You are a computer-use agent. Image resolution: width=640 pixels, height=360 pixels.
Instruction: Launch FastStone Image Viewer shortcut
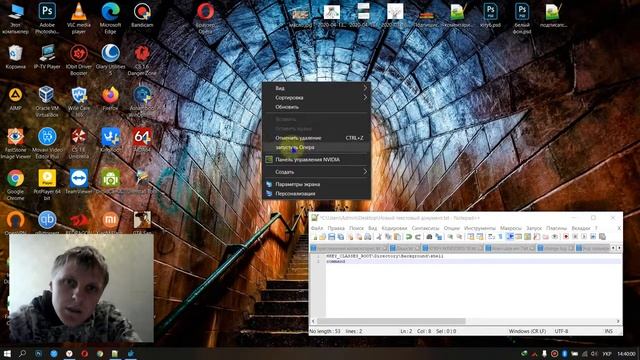click(x=16, y=143)
